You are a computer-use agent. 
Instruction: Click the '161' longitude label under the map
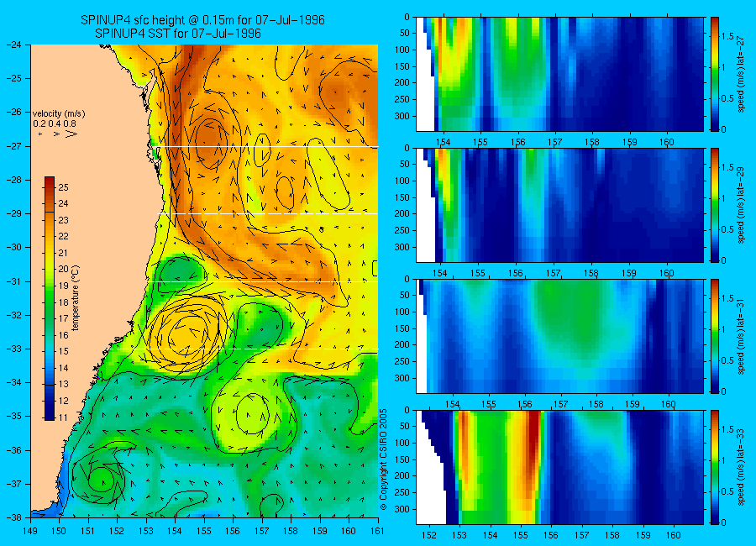pyautogui.click(x=377, y=531)
